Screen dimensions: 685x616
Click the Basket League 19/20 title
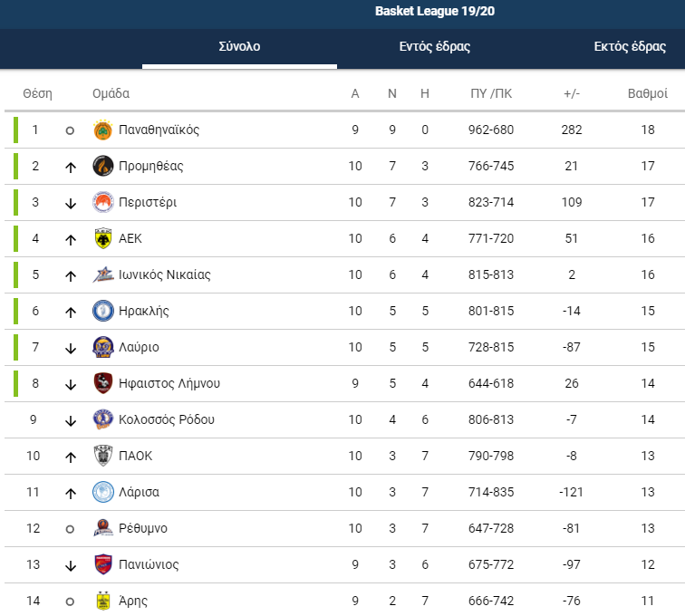pyautogui.click(x=435, y=12)
